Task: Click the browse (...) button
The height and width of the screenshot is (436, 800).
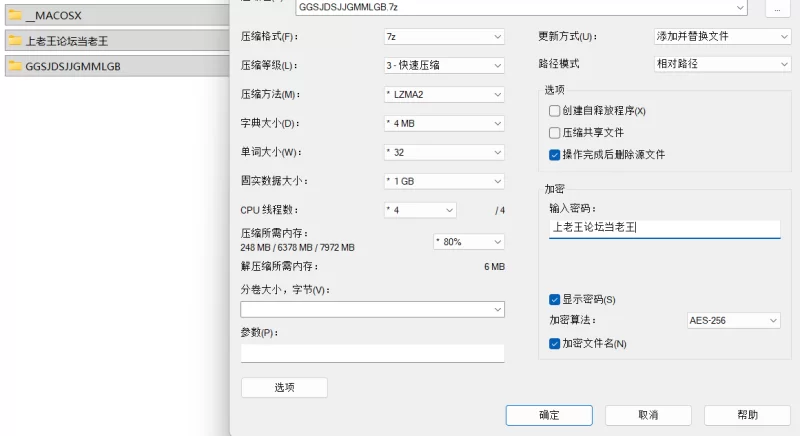Action: click(778, 8)
